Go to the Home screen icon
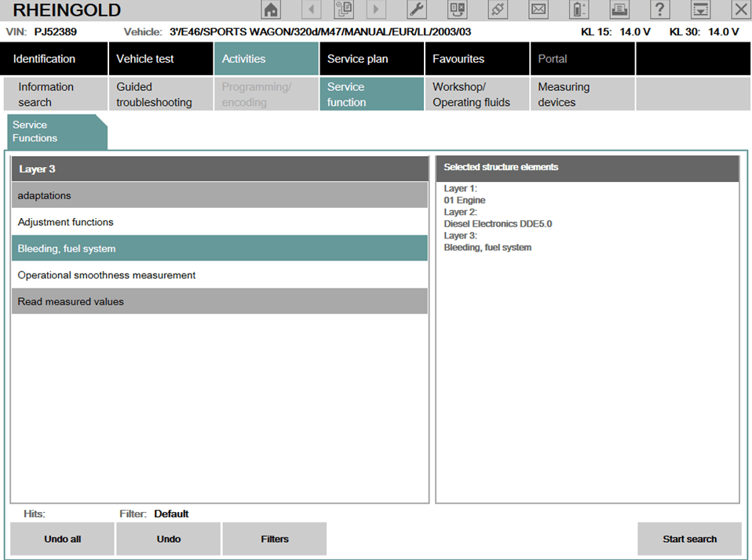The height and width of the screenshot is (560, 752). pos(271,9)
